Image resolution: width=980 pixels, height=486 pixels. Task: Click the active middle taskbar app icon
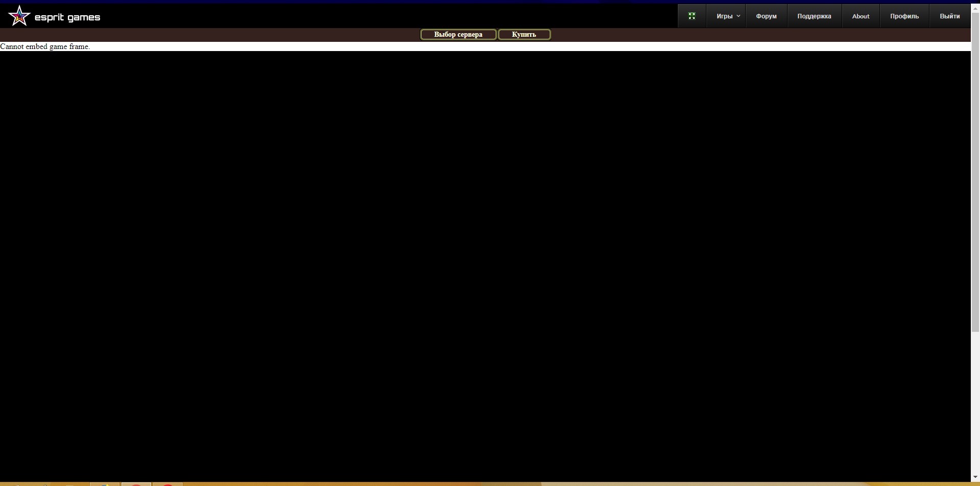tap(136, 484)
